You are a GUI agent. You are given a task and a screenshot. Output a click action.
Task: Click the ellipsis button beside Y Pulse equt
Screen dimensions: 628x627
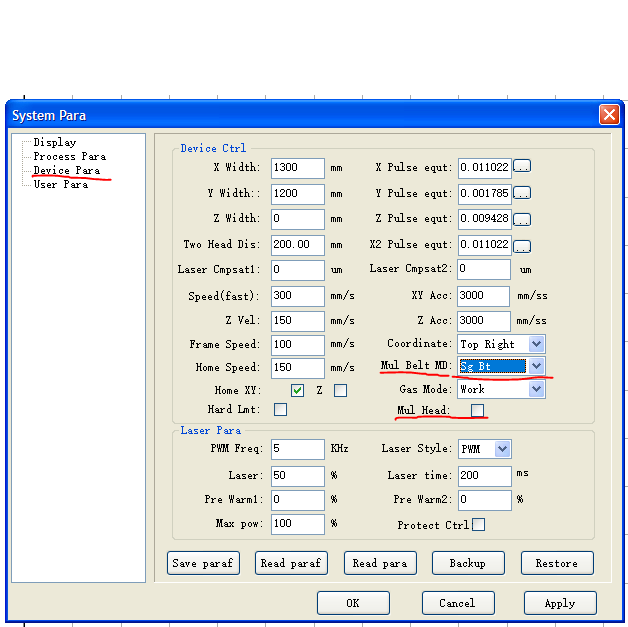coord(521,193)
